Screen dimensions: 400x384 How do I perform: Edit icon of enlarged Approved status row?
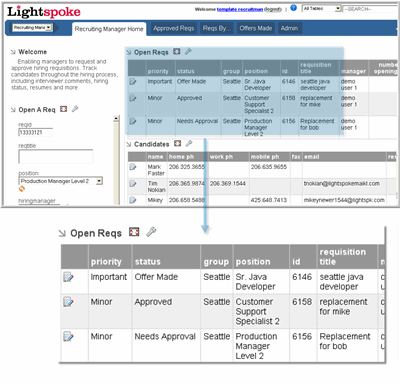tap(68, 302)
